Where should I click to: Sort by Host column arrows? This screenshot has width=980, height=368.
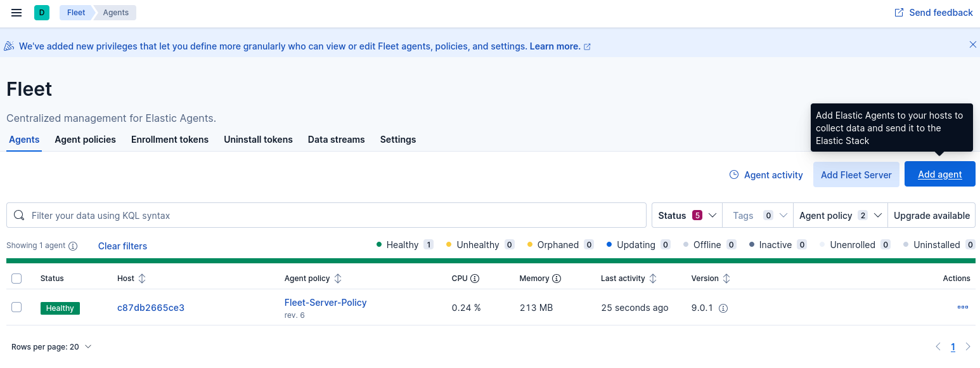pyautogui.click(x=142, y=279)
